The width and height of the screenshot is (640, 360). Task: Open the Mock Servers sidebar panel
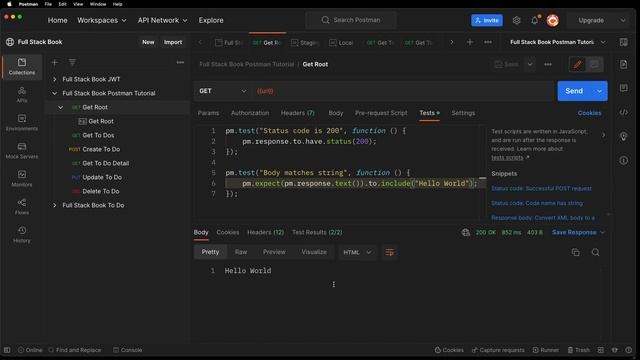22,151
